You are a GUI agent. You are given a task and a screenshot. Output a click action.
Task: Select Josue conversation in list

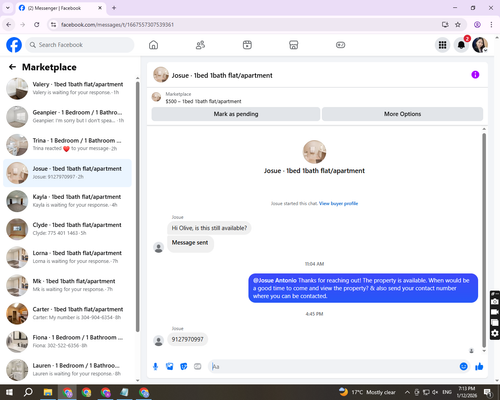click(x=68, y=173)
